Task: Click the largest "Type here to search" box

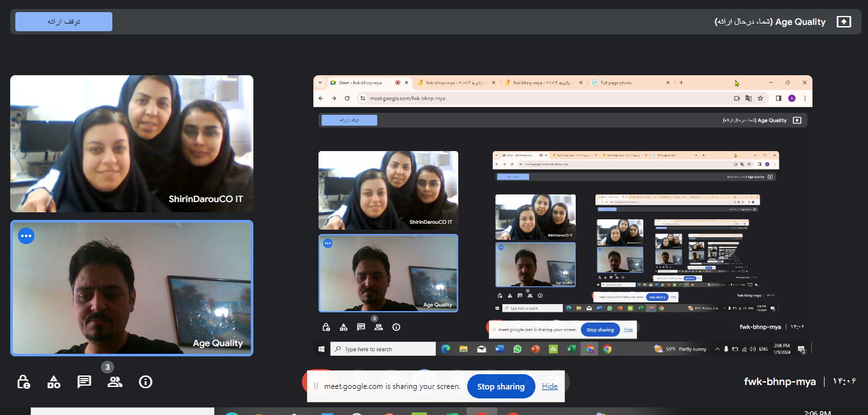Action: (x=383, y=349)
